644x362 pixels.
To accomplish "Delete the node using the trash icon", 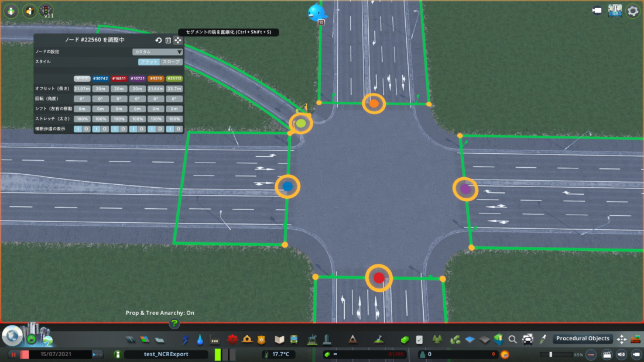I will tap(167, 40).
